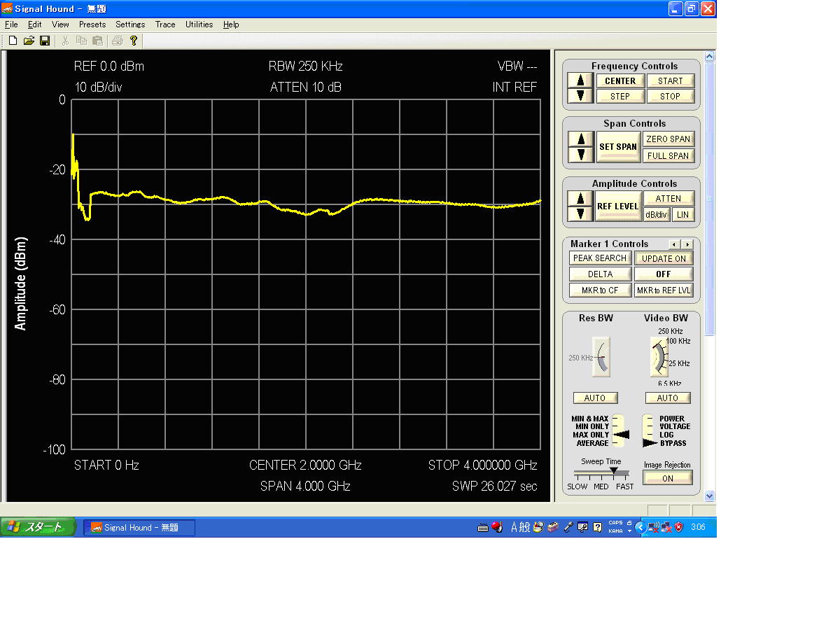
Task: Lower amplitude with the Amplitude Controls down arrow
Action: click(x=580, y=213)
